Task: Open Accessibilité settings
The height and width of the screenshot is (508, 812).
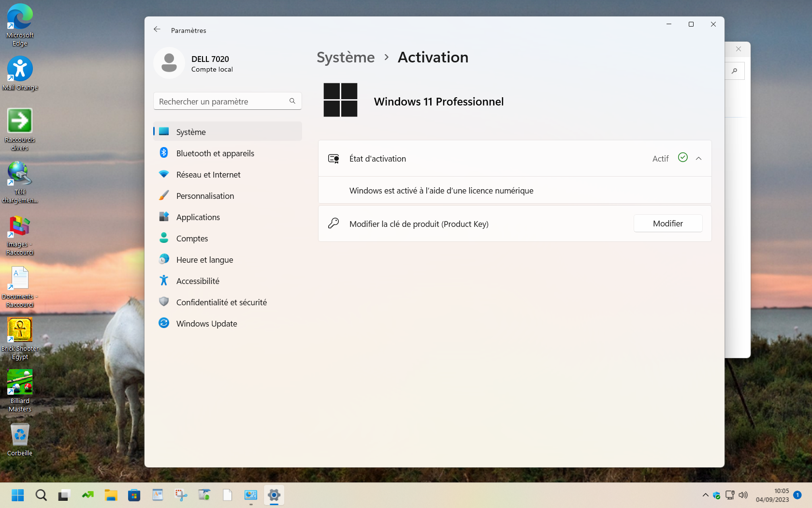Action: tap(228, 281)
